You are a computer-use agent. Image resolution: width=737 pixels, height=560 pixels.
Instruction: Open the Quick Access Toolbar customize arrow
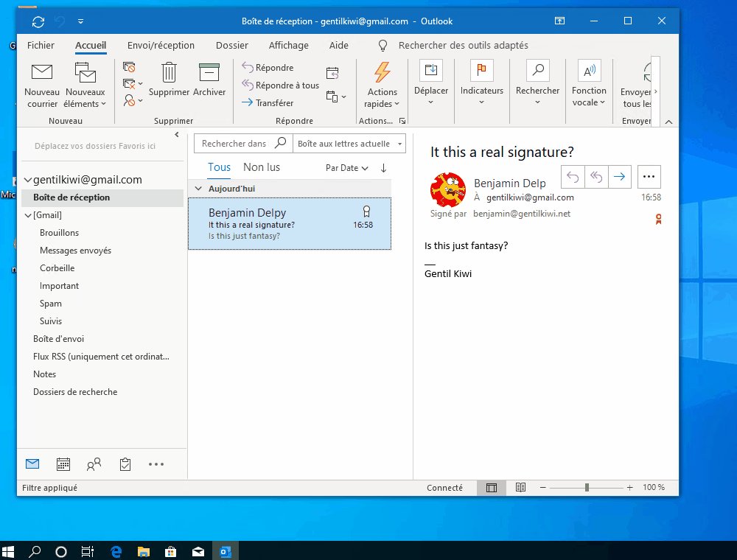tap(81, 21)
